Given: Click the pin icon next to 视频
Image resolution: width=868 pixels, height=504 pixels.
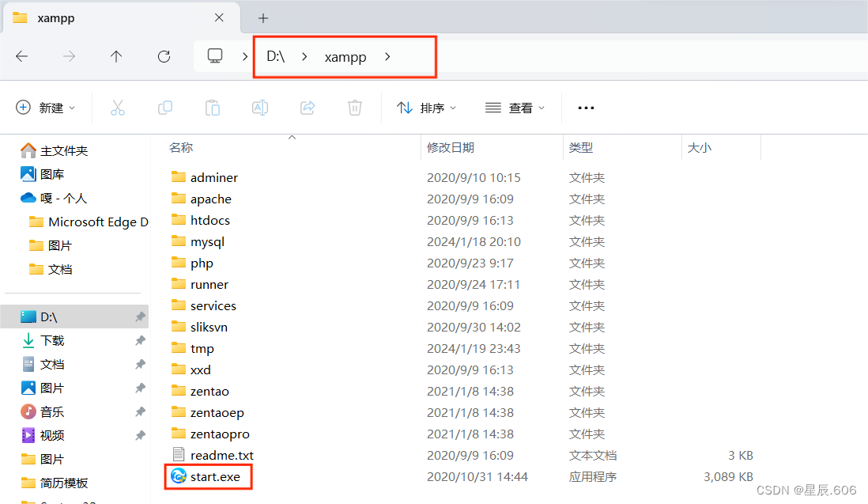Looking at the screenshot, I should [x=140, y=435].
